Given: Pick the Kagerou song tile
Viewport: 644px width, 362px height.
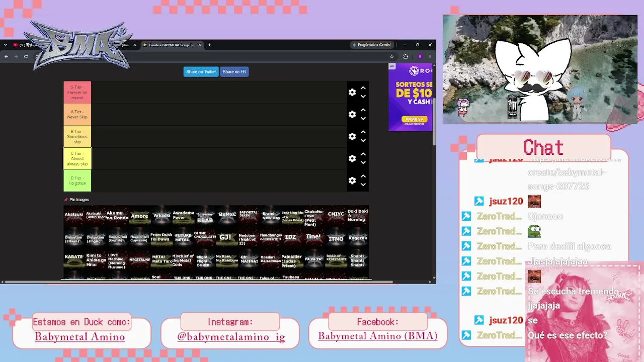Looking at the screenshot, I should [358, 237].
